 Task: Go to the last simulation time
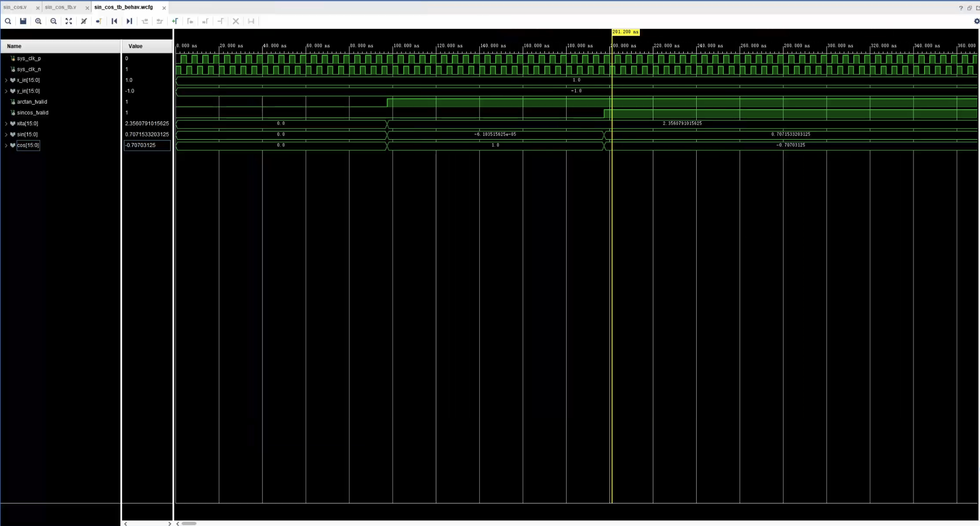click(x=129, y=21)
